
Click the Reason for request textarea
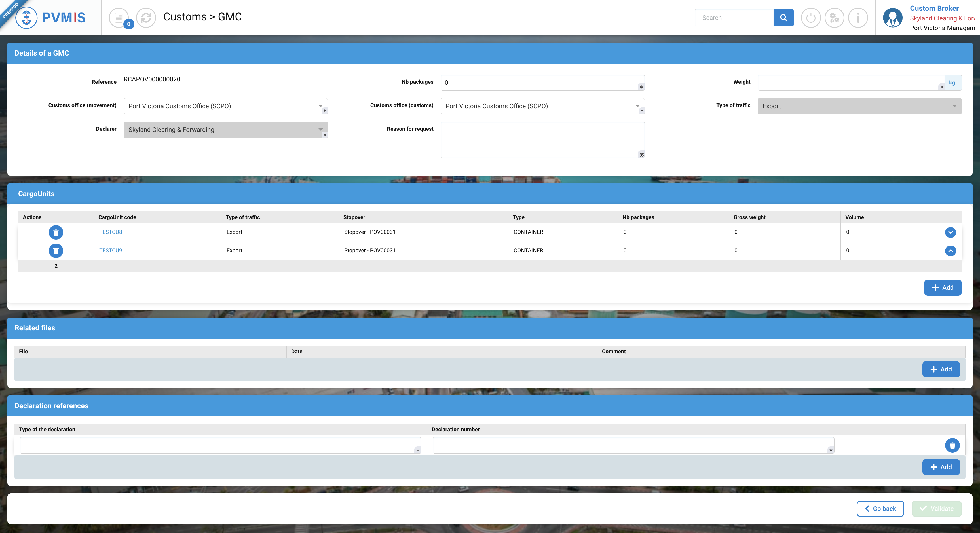[x=542, y=139]
